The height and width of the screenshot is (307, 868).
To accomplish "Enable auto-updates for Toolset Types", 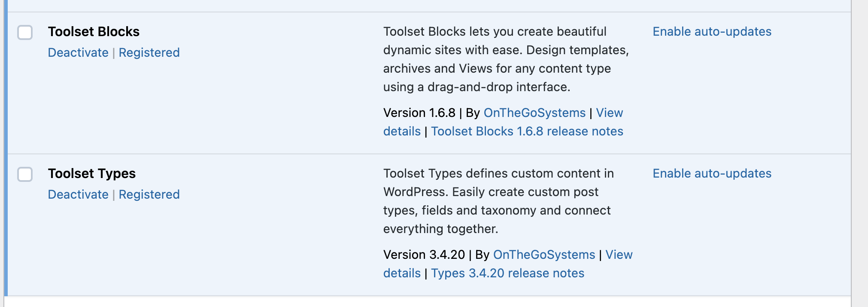I will point(712,173).
